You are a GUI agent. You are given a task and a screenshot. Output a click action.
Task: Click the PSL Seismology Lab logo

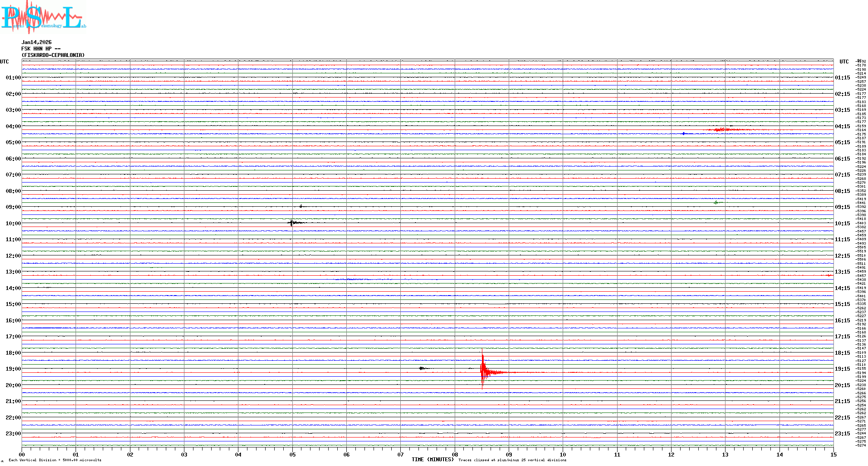click(43, 17)
